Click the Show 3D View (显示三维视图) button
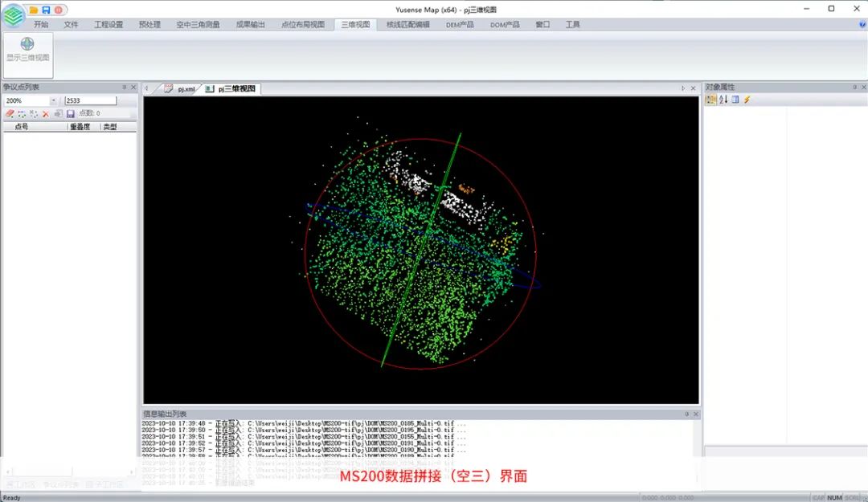Viewport: 868px width, 502px height. (x=27, y=50)
